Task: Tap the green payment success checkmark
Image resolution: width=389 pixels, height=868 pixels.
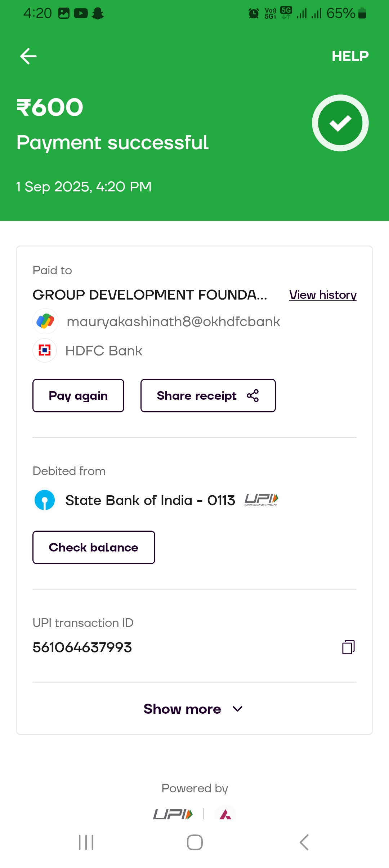Action: pyautogui.click(x=340, y=123)
